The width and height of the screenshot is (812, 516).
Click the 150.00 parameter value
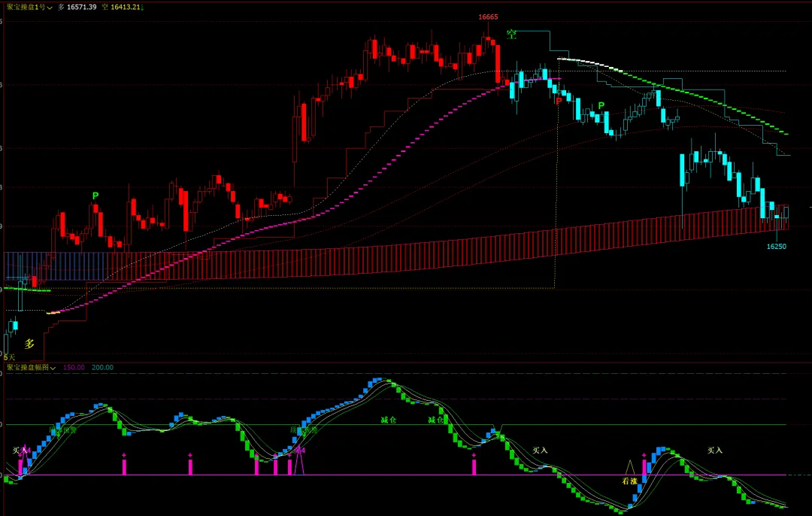[74, 367]
